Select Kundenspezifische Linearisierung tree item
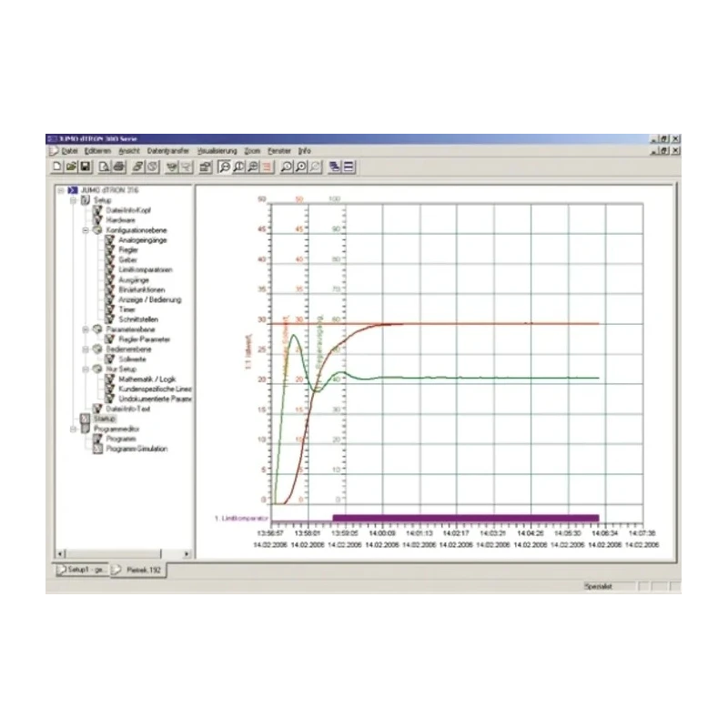728x728 pixels. pos(155,389)
